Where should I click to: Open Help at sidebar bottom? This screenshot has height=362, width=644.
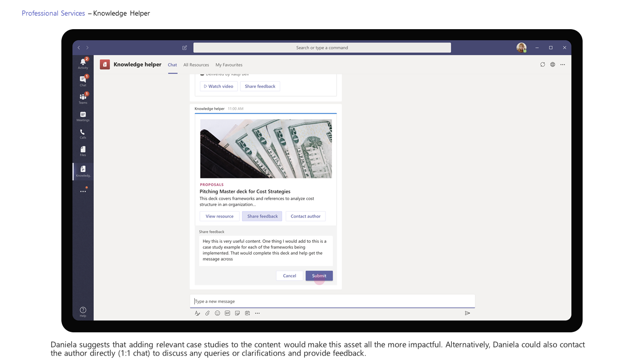point(83,312)
